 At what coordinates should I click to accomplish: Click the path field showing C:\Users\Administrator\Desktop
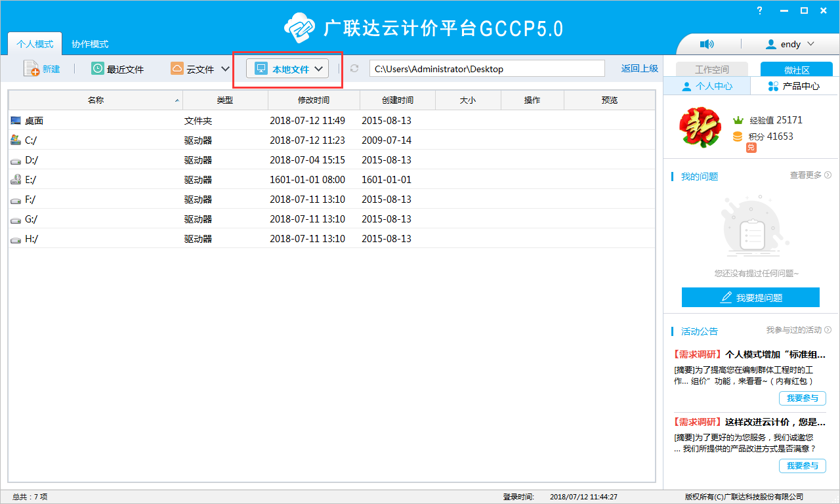tap(487, 68)
